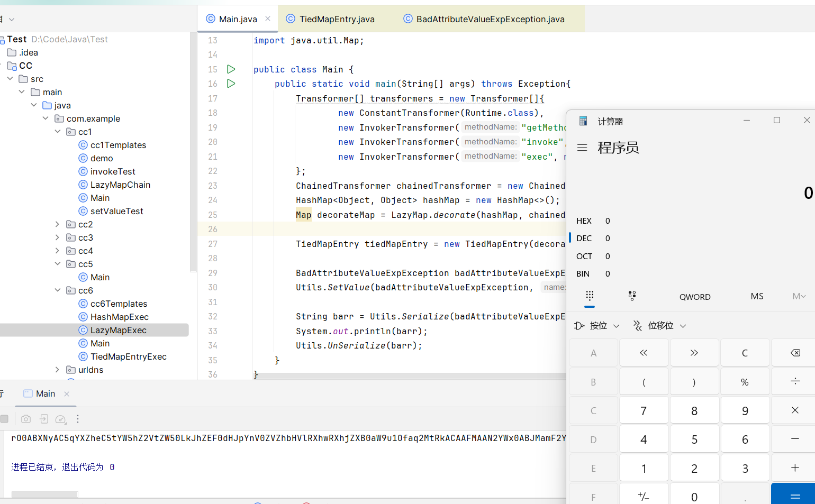Viewport: 815px width, 504px height.
Task: Stop the running process in Run panel
Action: [4, 419]
